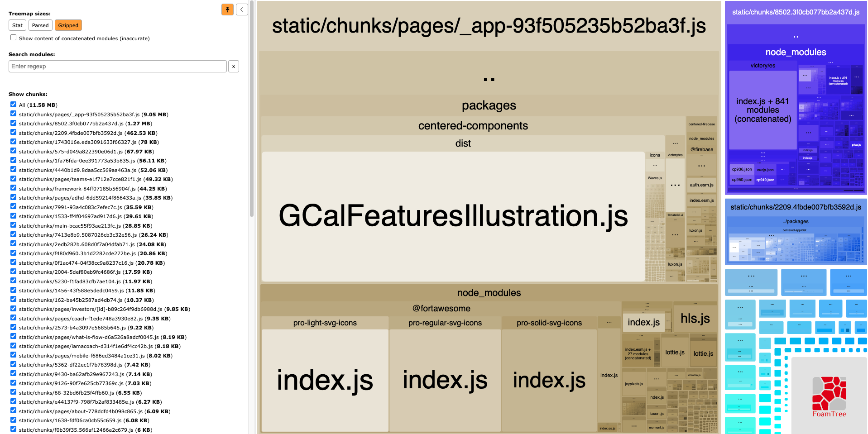The width and height of the screenshot is (868, 434).
Task: Select the 8502.3f0cb077bb2a437d.js chunk title
Action: tap(796, 12)
